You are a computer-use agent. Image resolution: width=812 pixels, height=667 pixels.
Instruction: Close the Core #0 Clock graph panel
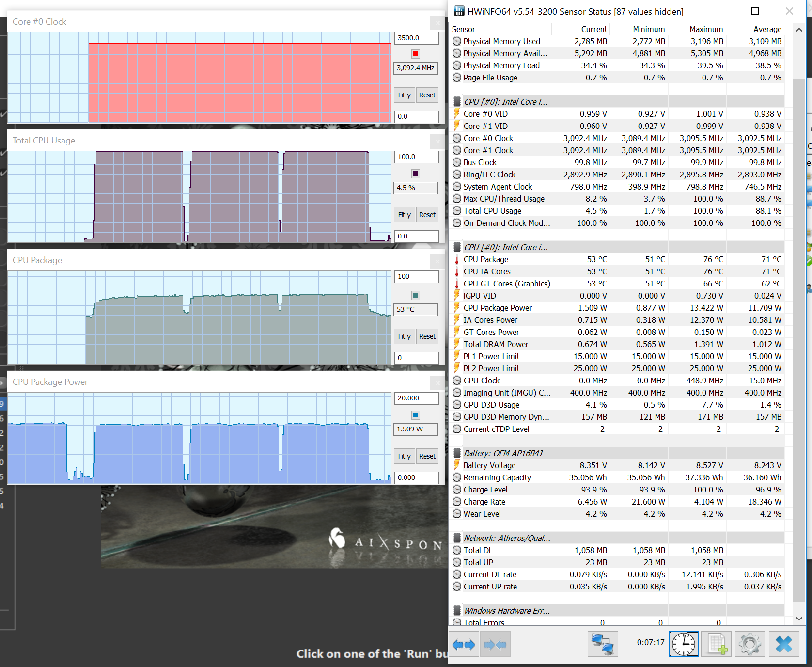coord(437,22)
